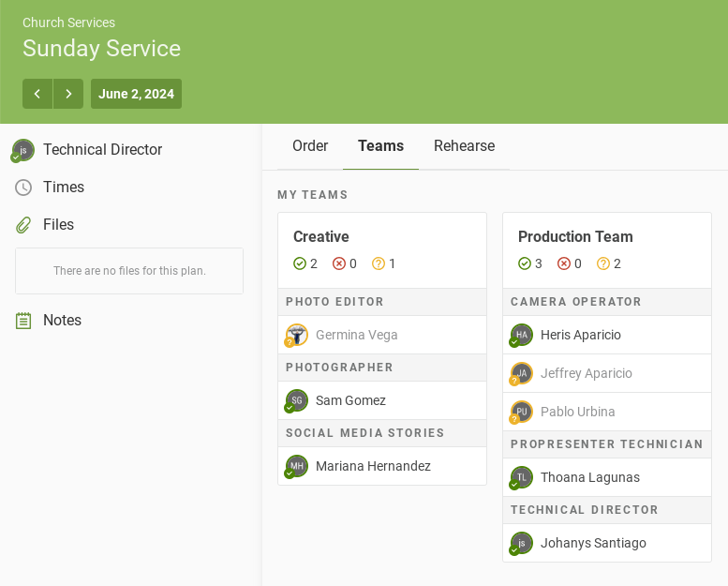This screenshot has width=728, height=586.
Task: Click the Notes notepad icon
Action: pos(23,321)
